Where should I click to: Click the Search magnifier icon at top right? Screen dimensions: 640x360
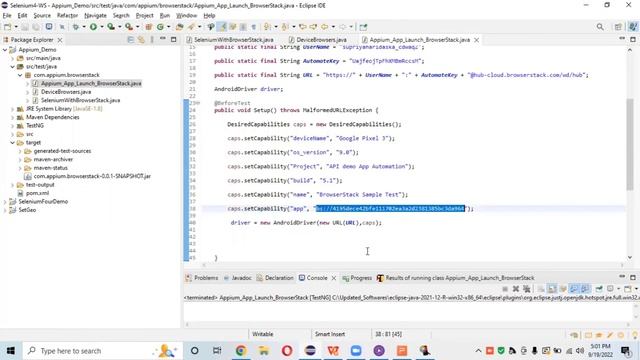point(600,27)
